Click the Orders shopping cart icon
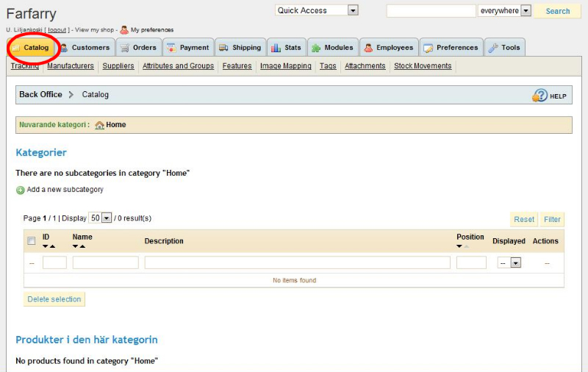 [x=125, y=48]
